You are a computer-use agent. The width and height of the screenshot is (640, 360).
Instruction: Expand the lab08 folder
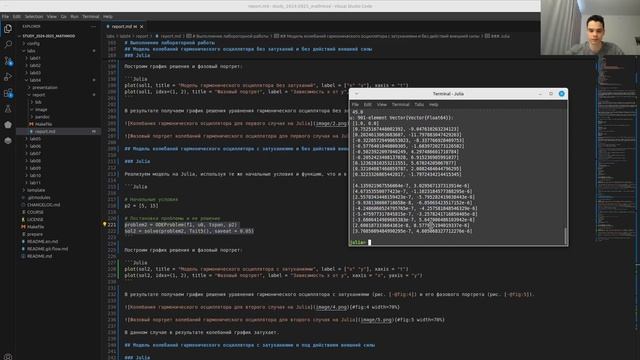[x=35, y=161]
